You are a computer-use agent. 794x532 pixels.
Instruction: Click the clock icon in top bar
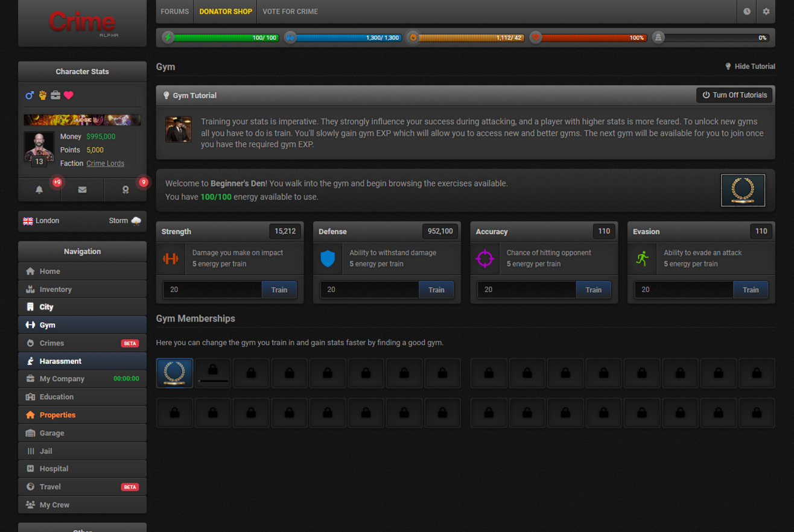click(x=747, y=11)
